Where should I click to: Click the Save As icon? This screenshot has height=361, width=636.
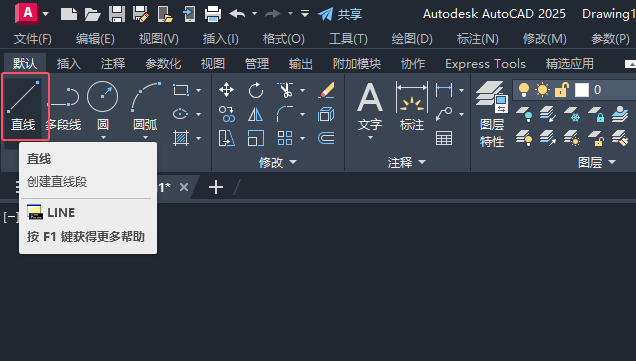click(x=140, y=14)
